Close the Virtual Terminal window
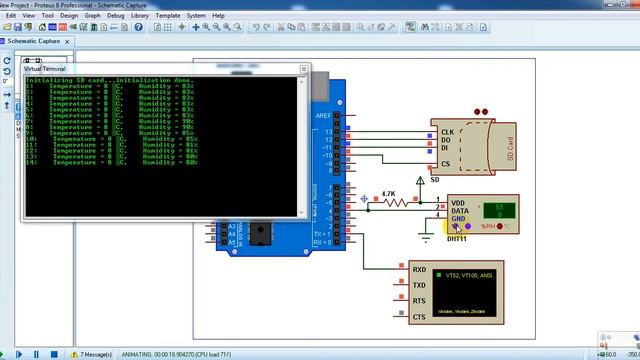Screen dimensions: 640x360 click(x=303, y=69)
